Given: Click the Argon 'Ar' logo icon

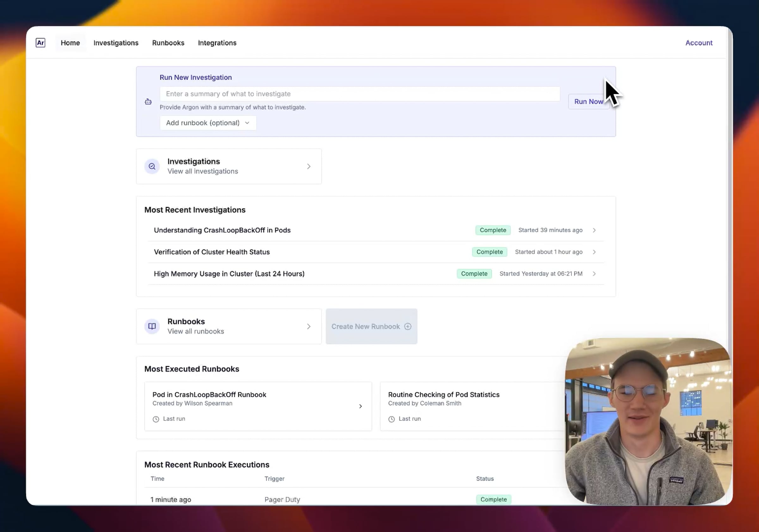Looking at the screenshot, I should pos(40,43).
